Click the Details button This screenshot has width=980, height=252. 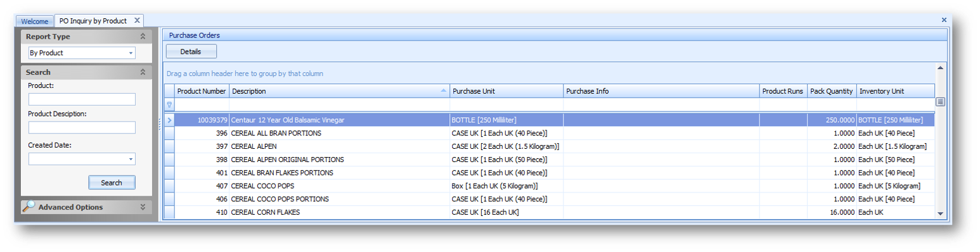click(x=191, y=52)
